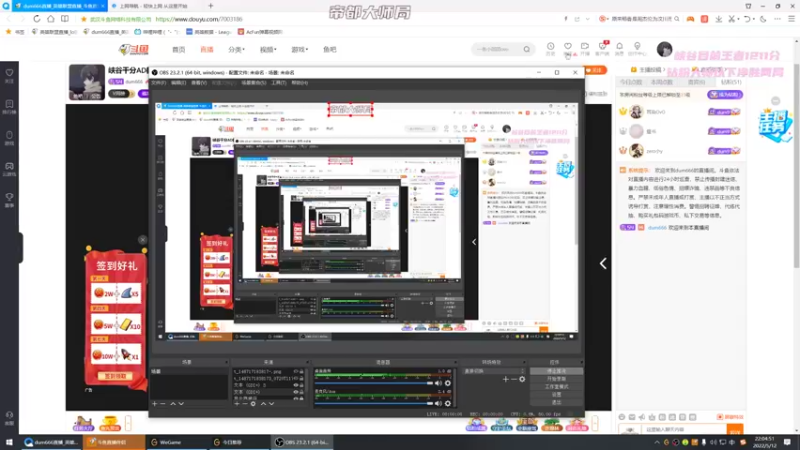Mute the desktop audio speaker in OBS mixer
This screenshot has width=800, height=450.
point(438,383)
